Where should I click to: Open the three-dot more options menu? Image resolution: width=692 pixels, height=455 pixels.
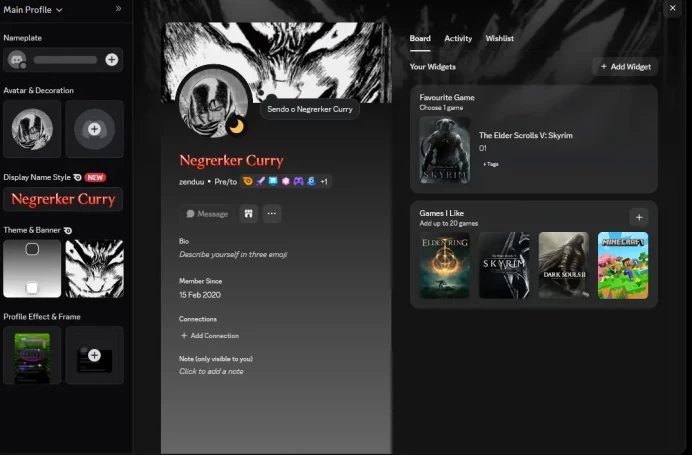coord(271,214)
